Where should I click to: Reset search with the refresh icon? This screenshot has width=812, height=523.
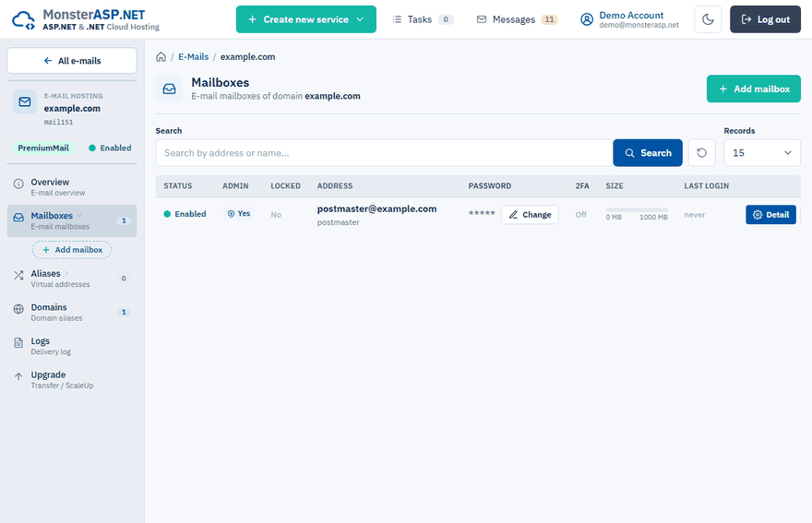(701, 153)
